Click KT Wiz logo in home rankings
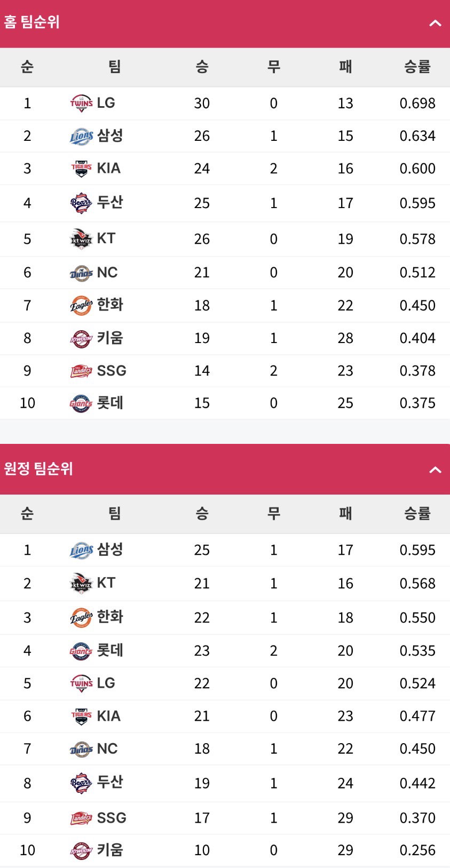 [81, 239]
